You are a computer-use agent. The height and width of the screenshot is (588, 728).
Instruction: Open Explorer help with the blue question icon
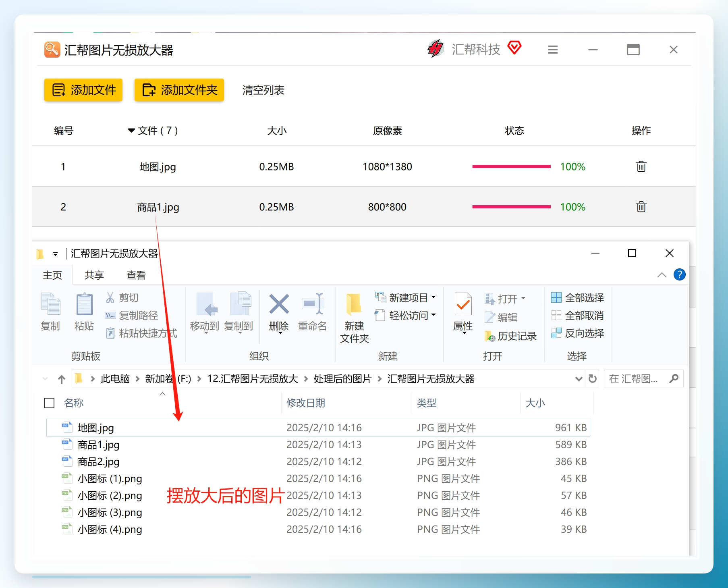coord(679,274)
